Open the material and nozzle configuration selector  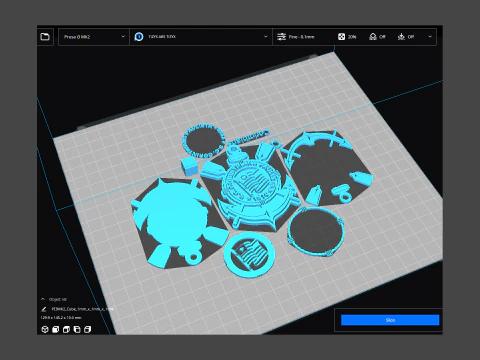[x=201, y=37]
